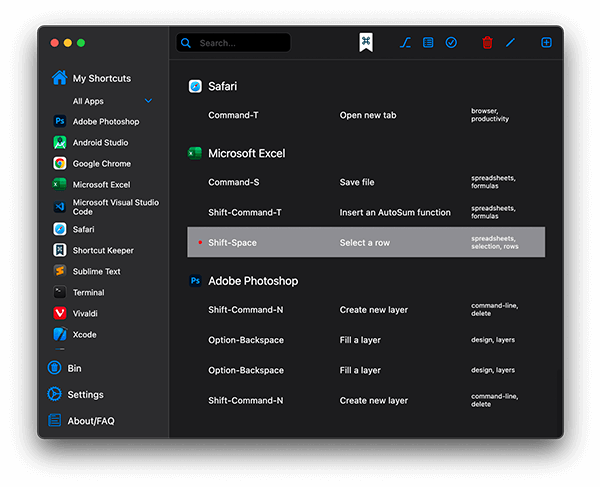Select Android Studio in sidebar

tap(91, 142)
